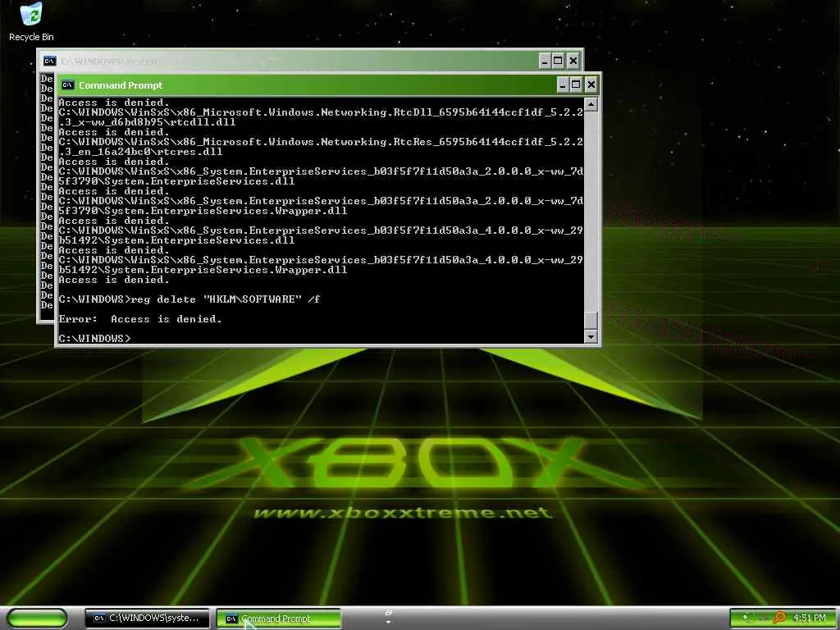Click the 'Error: Access is denied.' line
Viewport: 840px width, 630px height.
pos(139,319)
